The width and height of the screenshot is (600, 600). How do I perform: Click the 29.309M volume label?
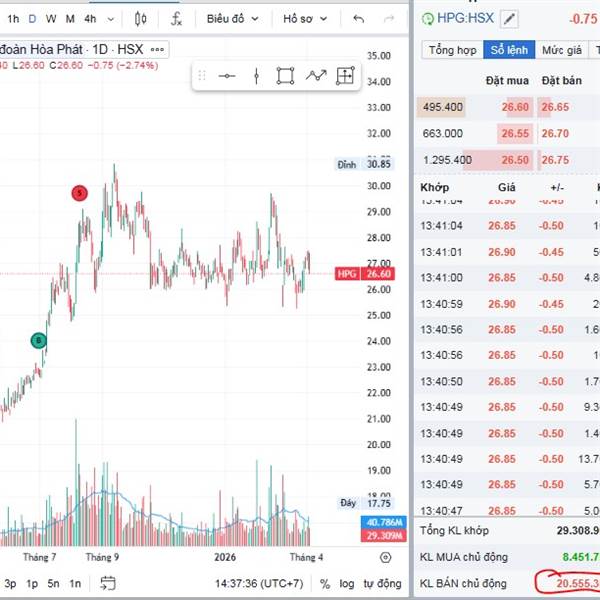384,536
